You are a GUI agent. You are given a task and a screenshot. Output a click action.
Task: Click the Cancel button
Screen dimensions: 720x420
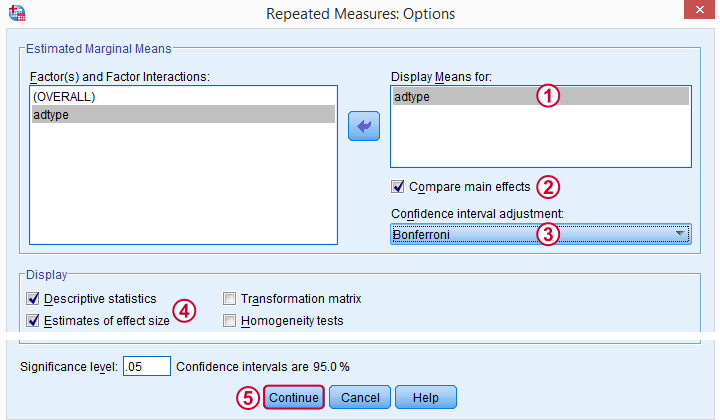(360, 398)
